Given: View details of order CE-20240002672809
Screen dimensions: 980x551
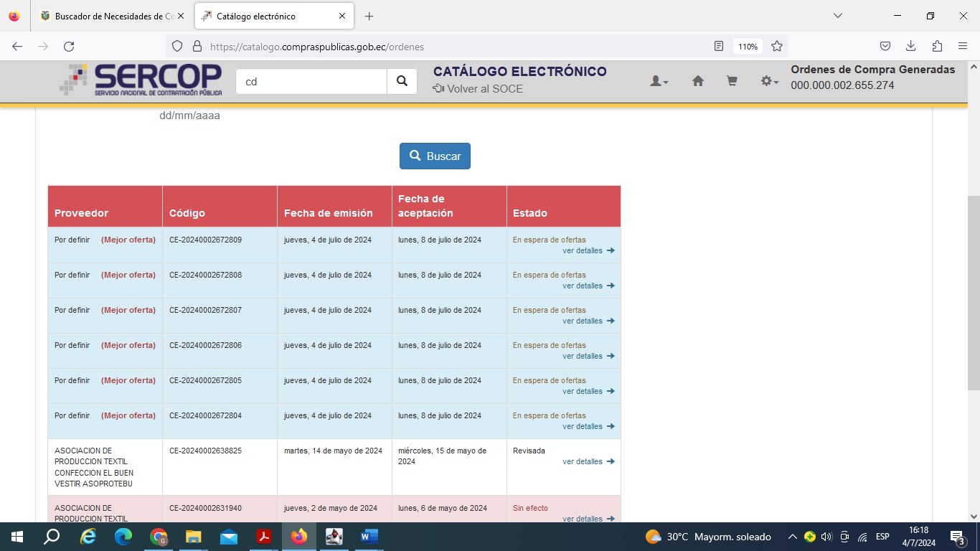Looking at the screenshot, I should 588,251.
